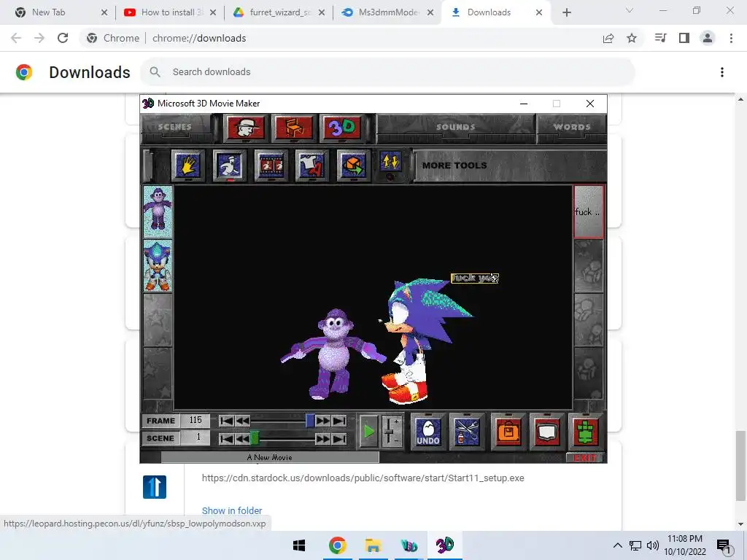Viewport: 747px width, 560px height.
Task: Select the yellow hand Compose tool
Action: 188,166
